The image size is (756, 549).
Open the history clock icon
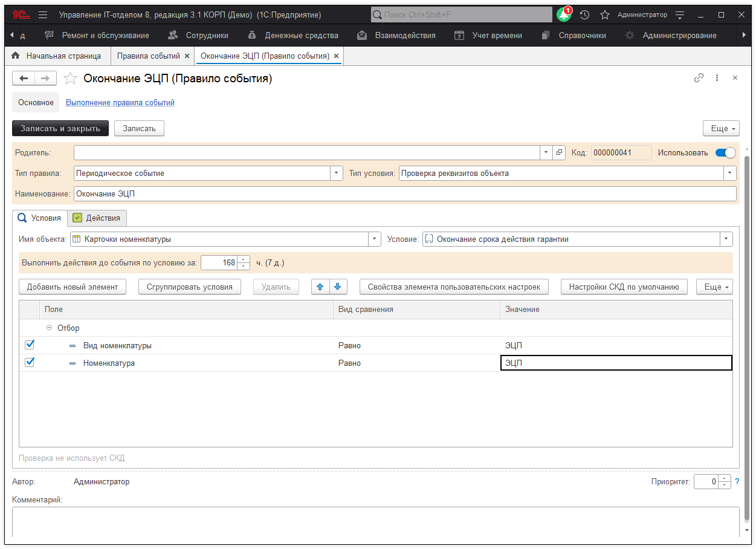tap(584, 15)
